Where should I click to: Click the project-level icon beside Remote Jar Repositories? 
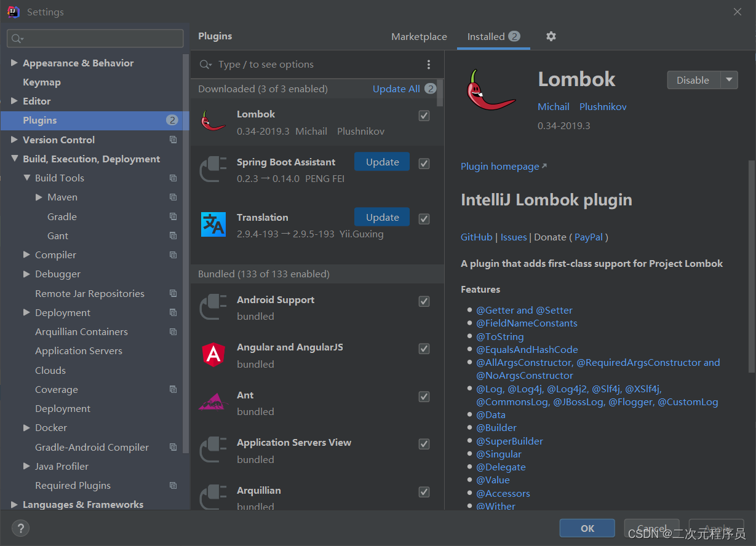(x=173, y=293)
